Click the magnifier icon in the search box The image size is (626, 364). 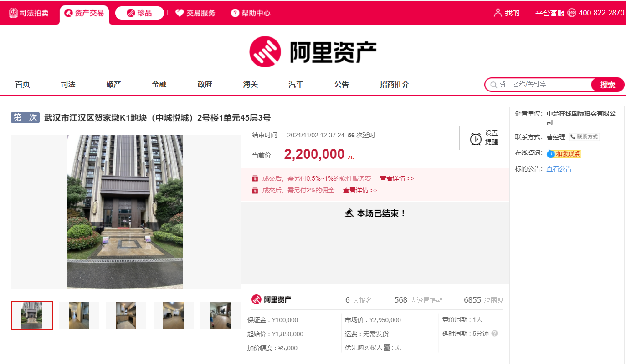[493, 85]
